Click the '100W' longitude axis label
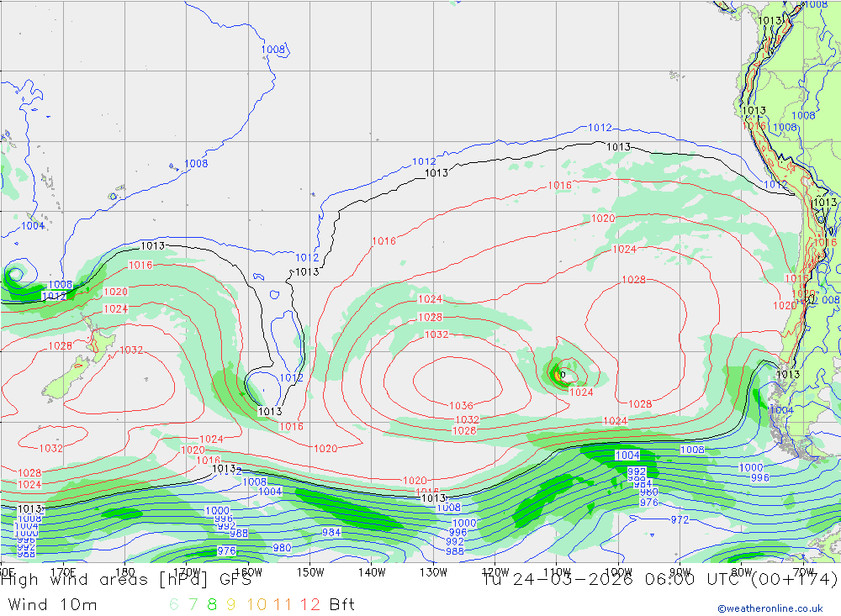This screenshot has width=841, height=616. (x=618, y=572)
